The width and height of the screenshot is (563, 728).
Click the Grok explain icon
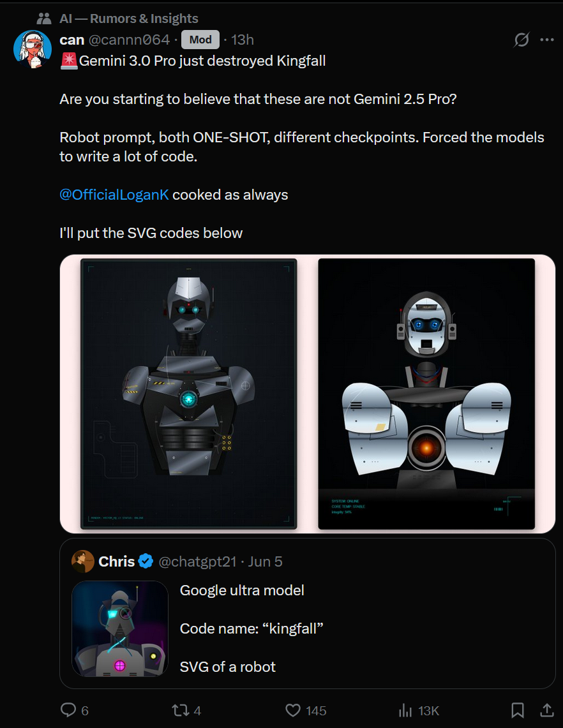coord(522,40)
